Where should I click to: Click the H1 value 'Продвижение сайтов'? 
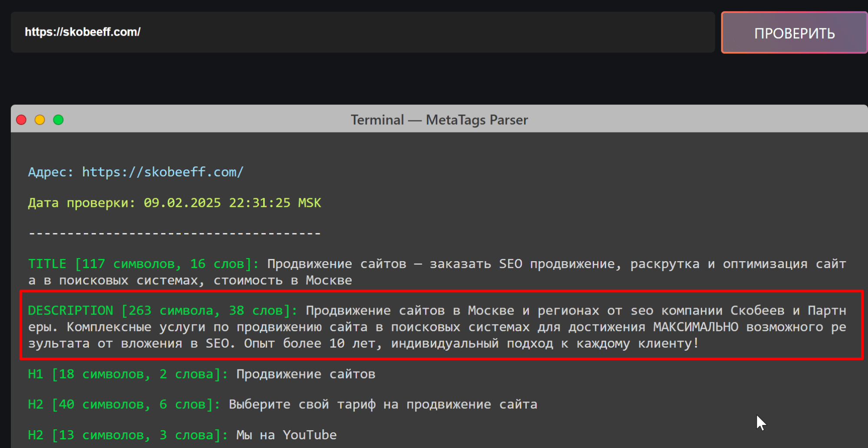[306, 374]
